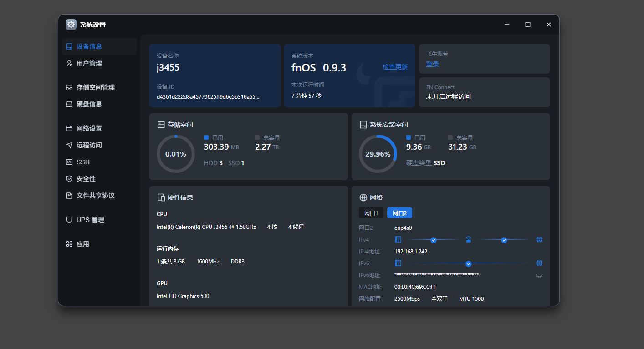Click the 系统设置 gear icon in title bar

coord(71,25)
